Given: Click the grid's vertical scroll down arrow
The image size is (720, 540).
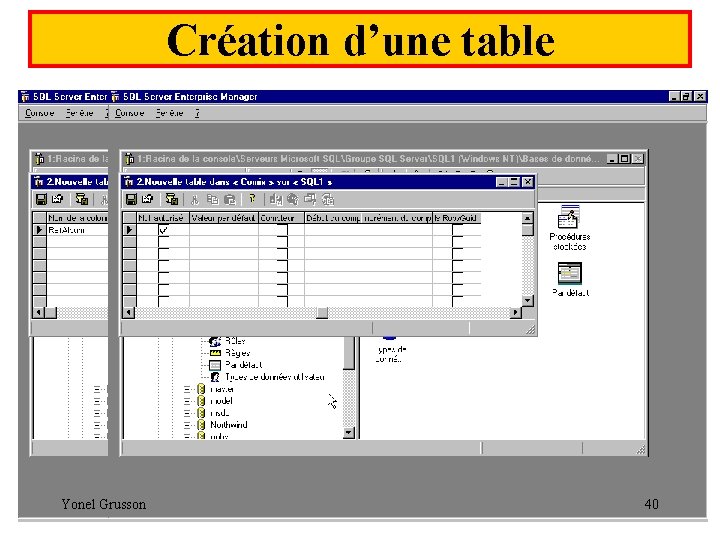Looking at the screenshot, I should point(528,301).
